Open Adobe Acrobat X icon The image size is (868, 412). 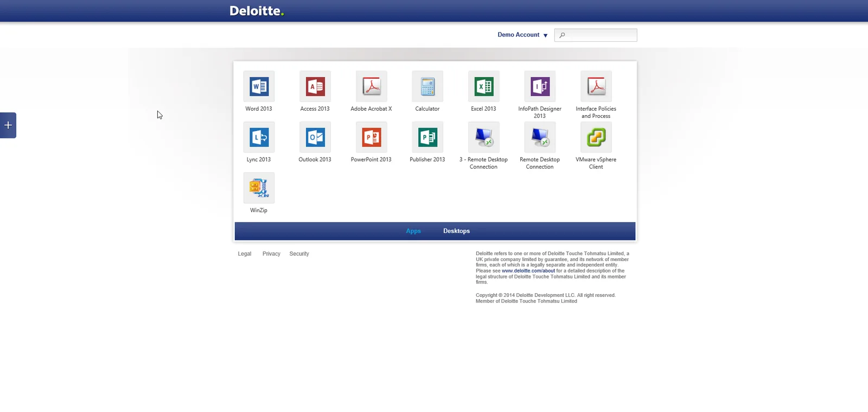coord(372,86)
